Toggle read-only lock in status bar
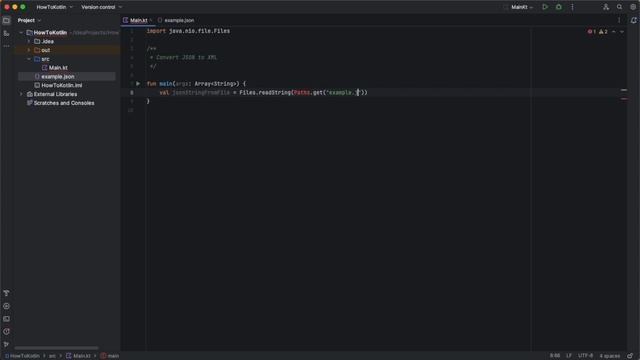The width and height of the screenshot is (640, 360). (x=630, y=356)
